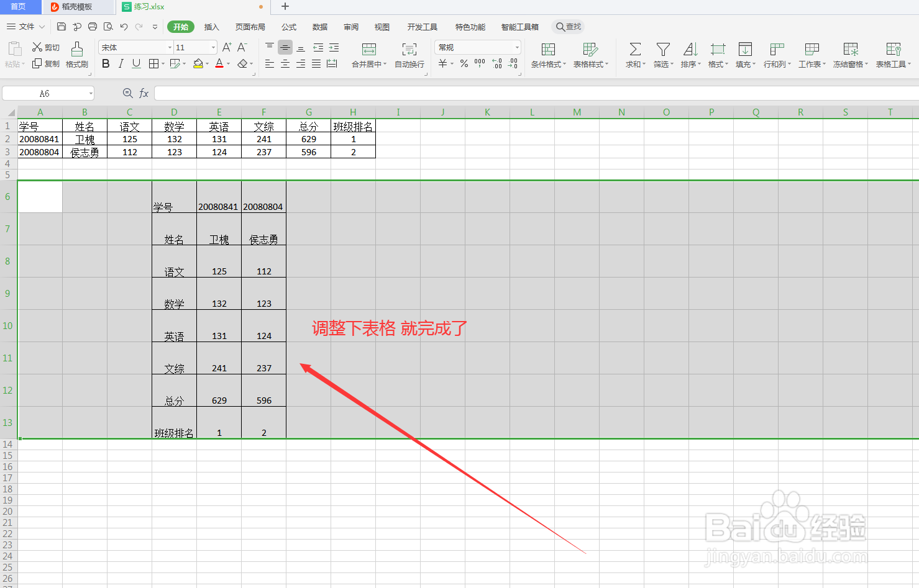919x588 pixels.
Task: Expand the borders dropdown arrow
Action: [163, 64]
